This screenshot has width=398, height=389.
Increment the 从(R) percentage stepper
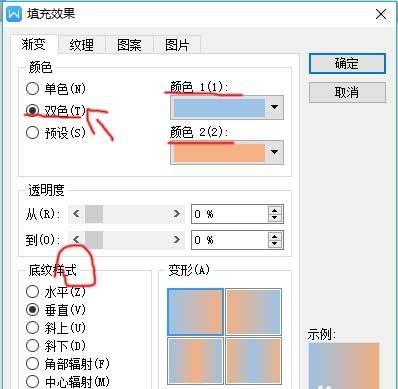point(274,211)
